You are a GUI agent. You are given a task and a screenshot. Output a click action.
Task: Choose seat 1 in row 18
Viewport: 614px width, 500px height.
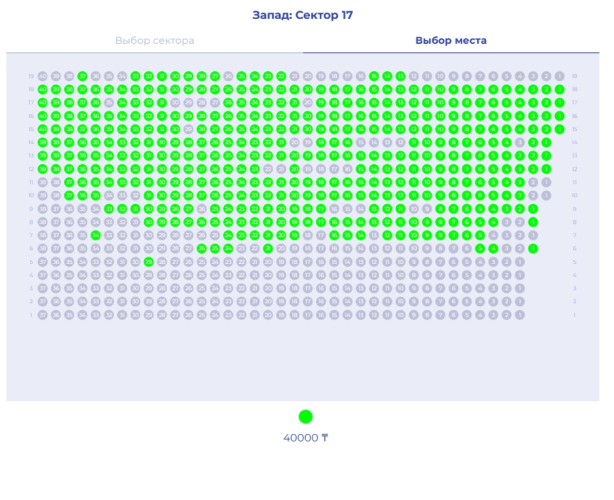coord(560,89)
